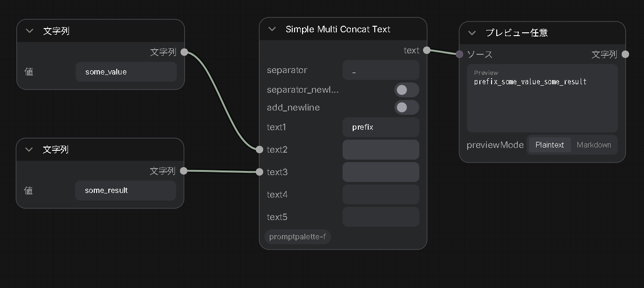Viewport: 644px width, 288px height.
Task: Click the ソース input socket
Action: pyautogui.click(x=460, y=54)
